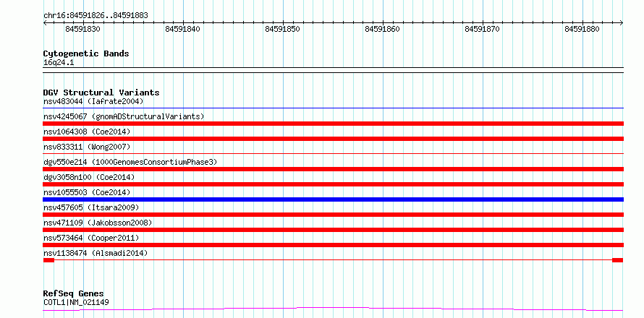
Task: Click the red bar under dgv550e214
Action: click(x=333, y=169)
